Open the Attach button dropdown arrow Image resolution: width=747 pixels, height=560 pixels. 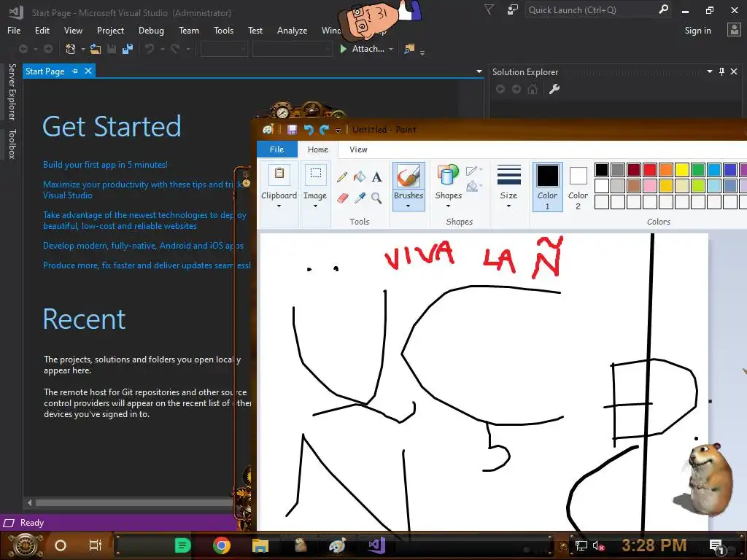[391, 49]
